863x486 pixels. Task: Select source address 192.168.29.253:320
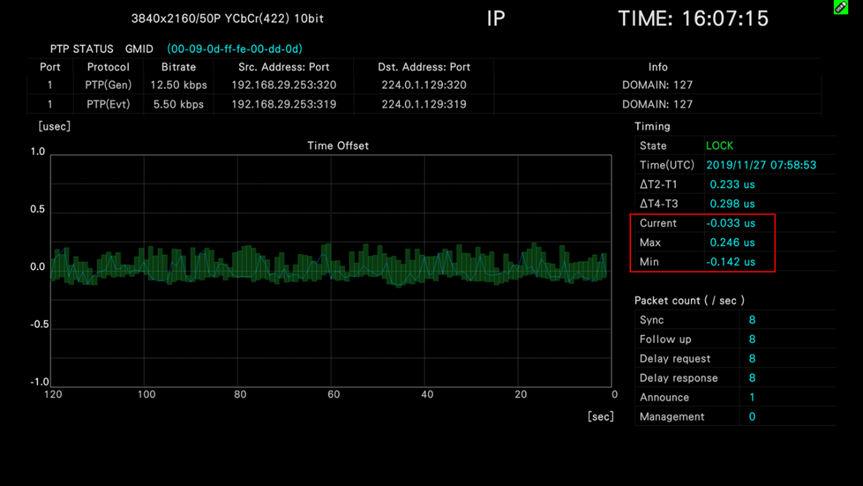(x=283, y=85)
